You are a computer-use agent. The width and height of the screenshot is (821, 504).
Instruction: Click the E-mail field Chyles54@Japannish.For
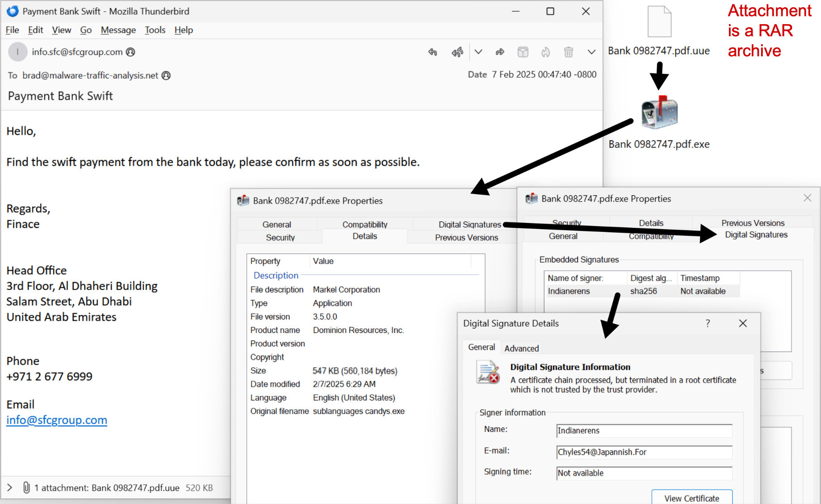pyautogui.click(x=644, y=452)
